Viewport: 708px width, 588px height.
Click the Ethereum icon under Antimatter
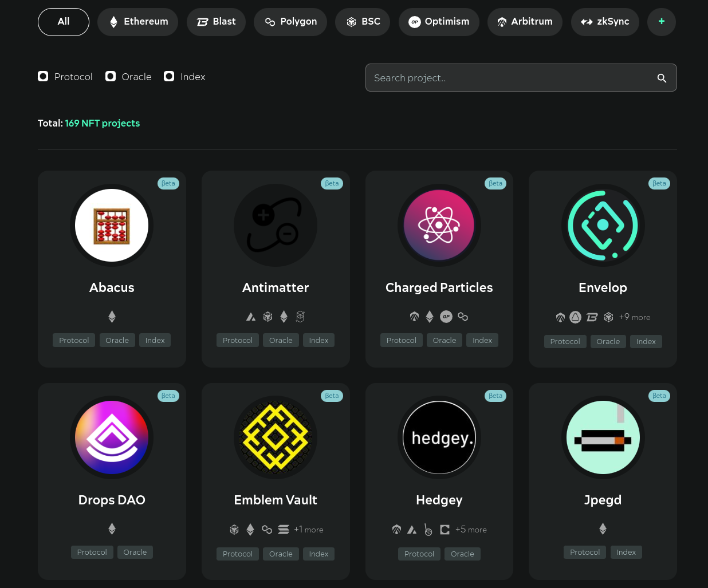(284, 317)
